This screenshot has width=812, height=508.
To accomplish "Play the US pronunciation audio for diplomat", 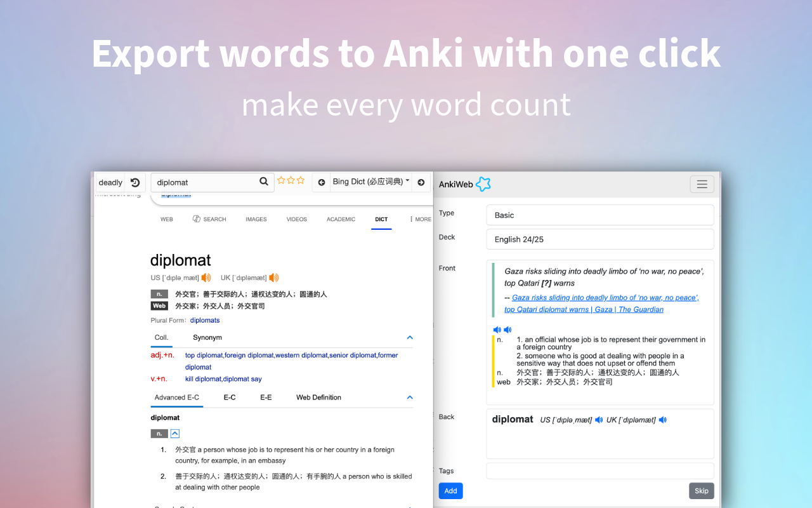I will pos(206,277).
